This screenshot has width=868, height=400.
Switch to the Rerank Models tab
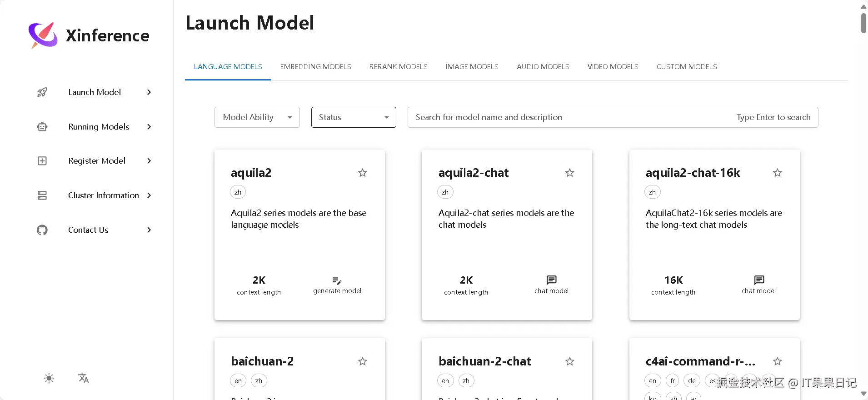(x=399, y=67)
